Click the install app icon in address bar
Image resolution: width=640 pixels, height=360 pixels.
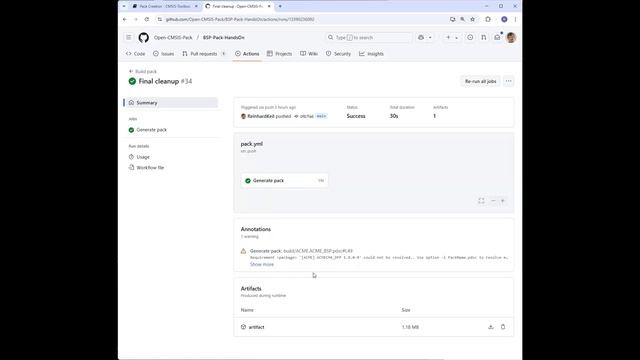tap(452, 19)
